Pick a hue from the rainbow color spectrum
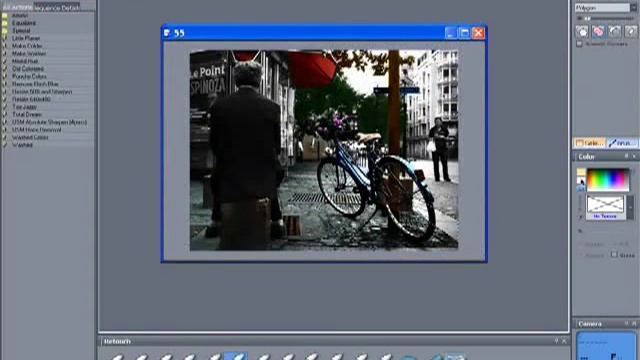Viewport: 640px width, 360px height. 608,180
